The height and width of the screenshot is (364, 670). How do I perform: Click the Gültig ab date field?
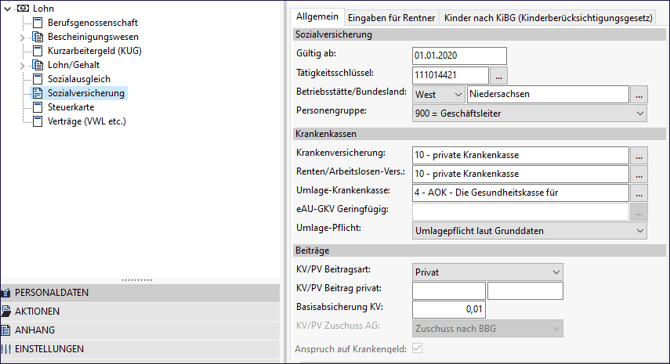point(459,56)
